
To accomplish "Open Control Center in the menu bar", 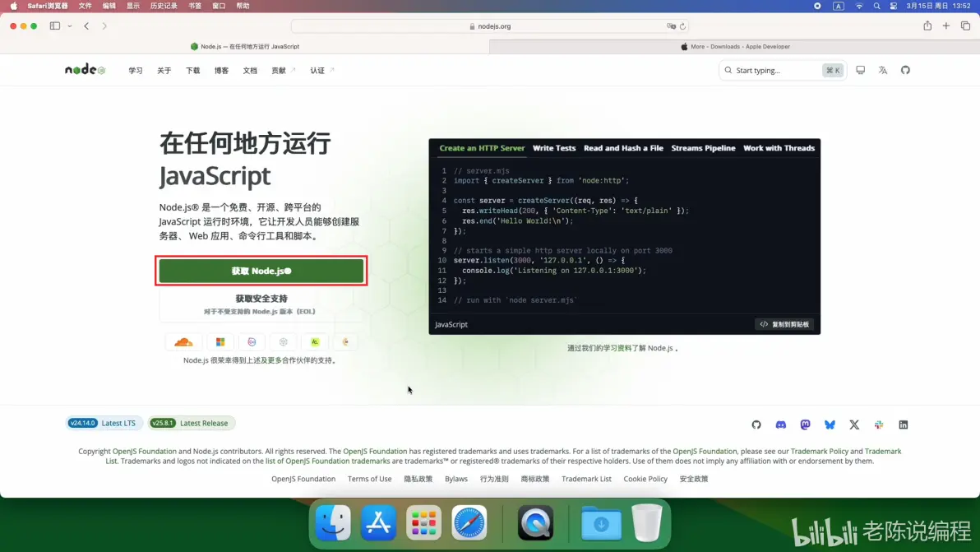I will click(894, 6).
